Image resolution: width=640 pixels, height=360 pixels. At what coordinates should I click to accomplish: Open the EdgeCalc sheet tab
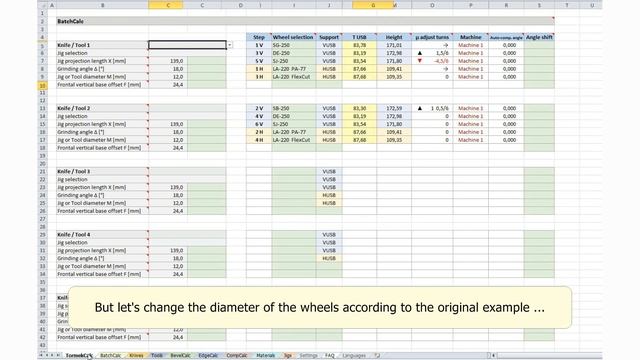point(209,356)
